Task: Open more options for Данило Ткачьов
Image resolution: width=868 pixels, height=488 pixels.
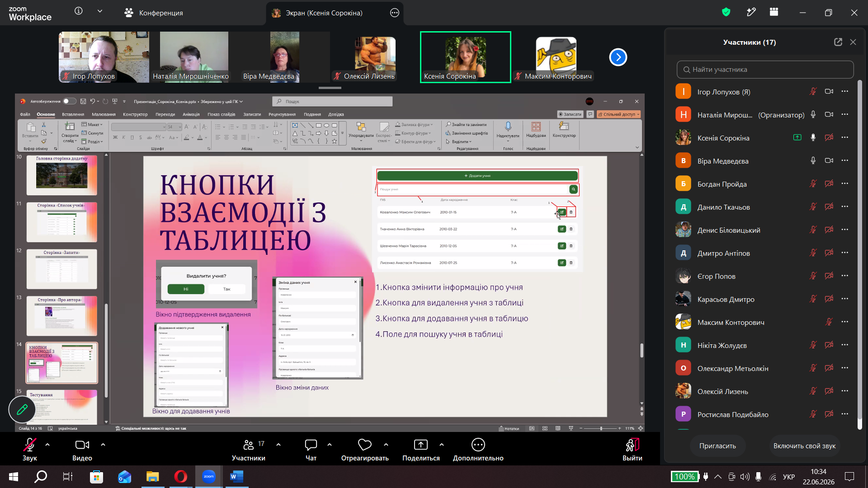Action: 844,206
